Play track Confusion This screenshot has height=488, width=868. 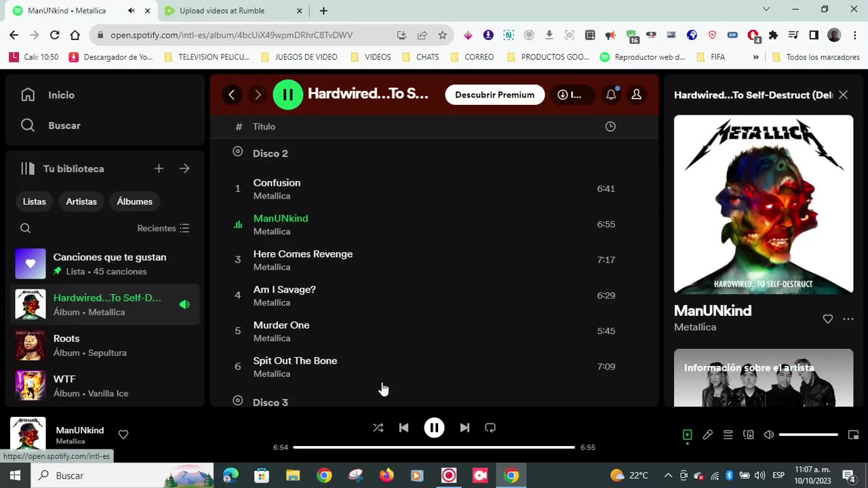click(x=434, y=188)
